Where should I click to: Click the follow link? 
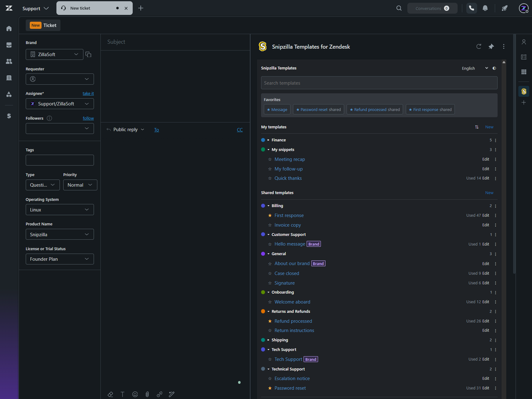click(x=88, y=118)
